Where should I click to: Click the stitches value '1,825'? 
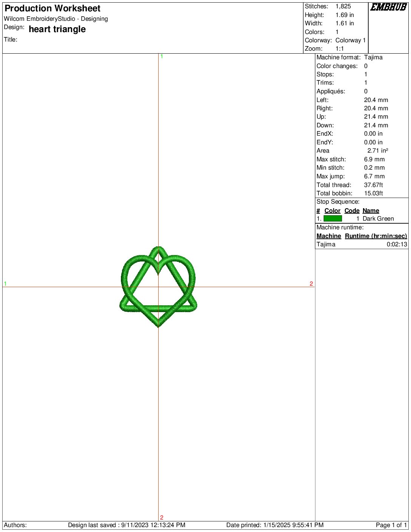tap(343, 6)
